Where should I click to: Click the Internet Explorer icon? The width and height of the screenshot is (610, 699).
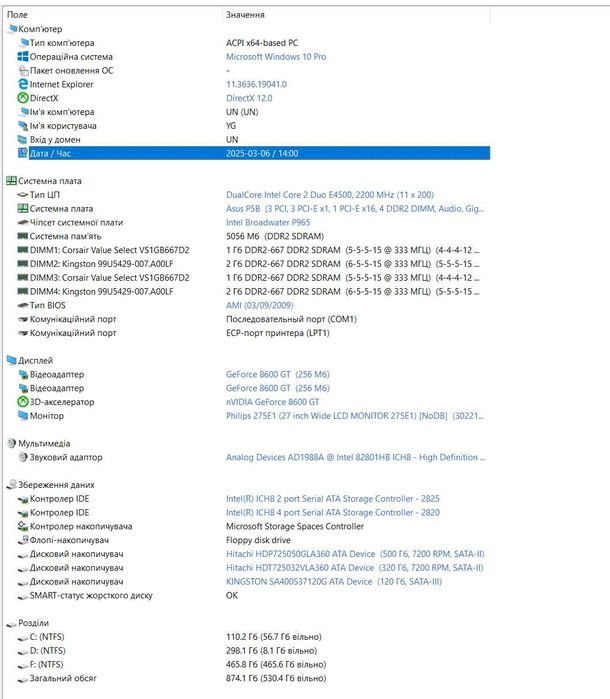click(x=23, y=84)
